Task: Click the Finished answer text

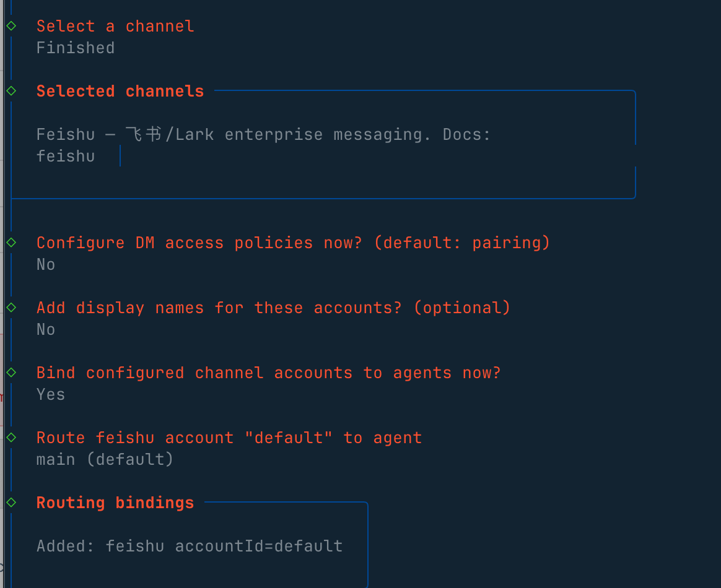Action: (76, 48)
